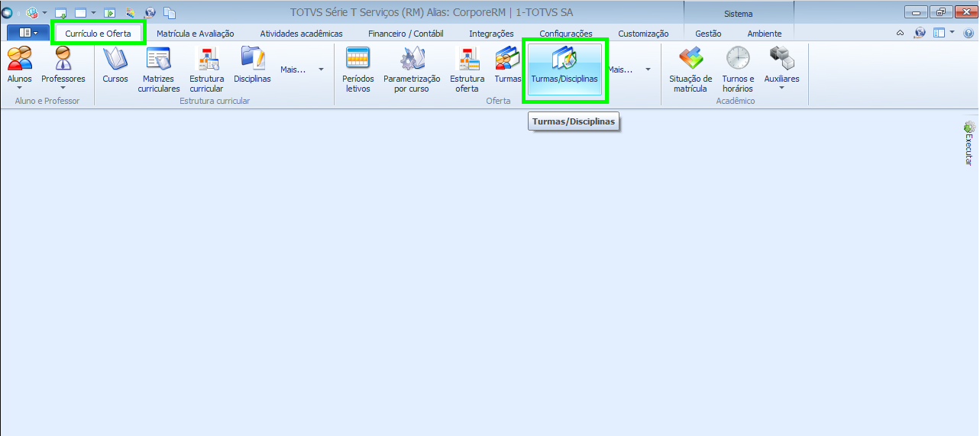Viewport: 980px width, 436px height.
Task: Open the Professores icon
Action: coord(63,59)
